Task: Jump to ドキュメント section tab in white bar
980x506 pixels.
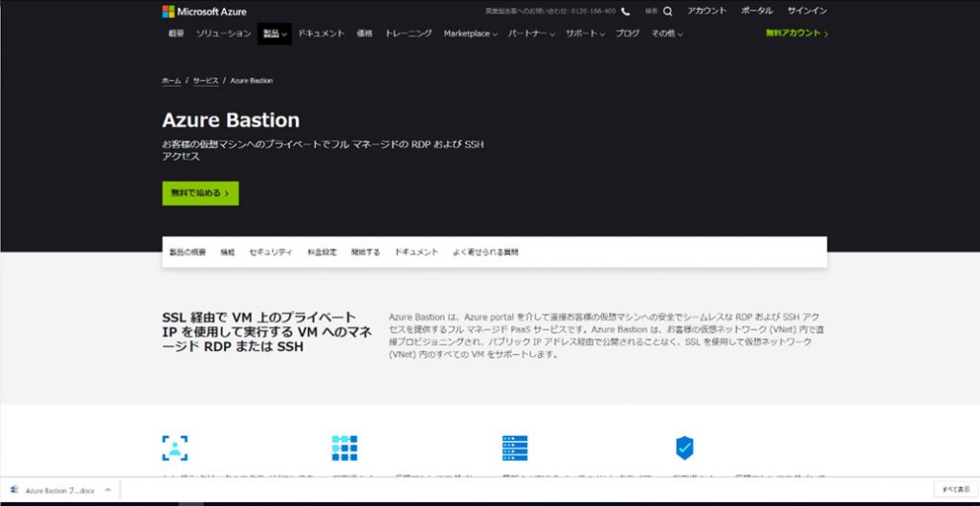Action: 416,253
